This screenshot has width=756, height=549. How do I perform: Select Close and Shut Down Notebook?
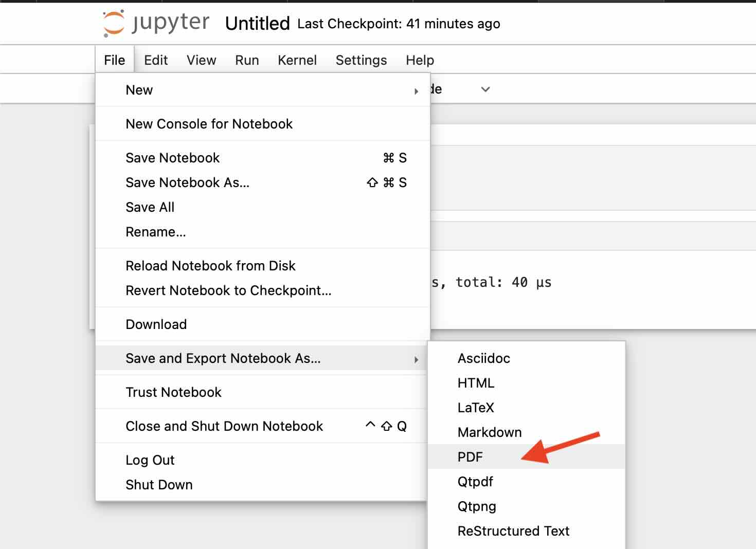224,426
